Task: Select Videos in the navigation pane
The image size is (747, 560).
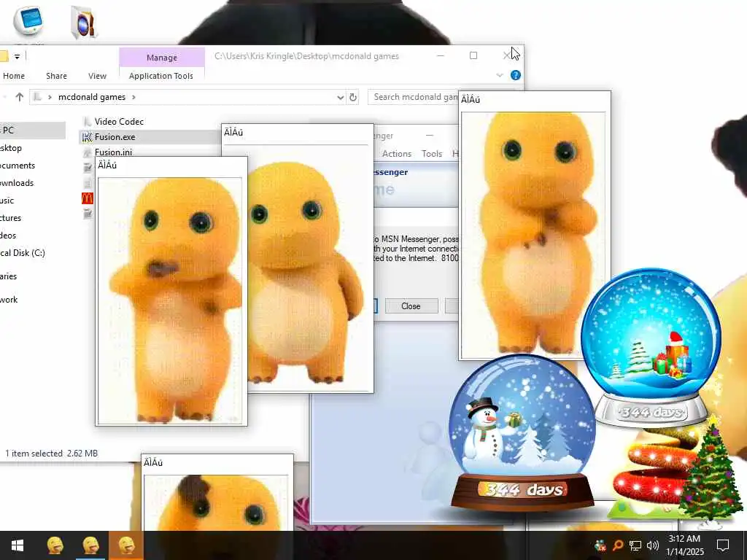Action: coord(8,236)
